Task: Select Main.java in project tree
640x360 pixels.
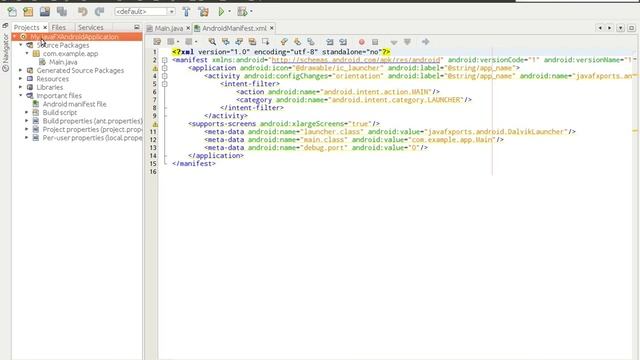Action: point(63,62)
